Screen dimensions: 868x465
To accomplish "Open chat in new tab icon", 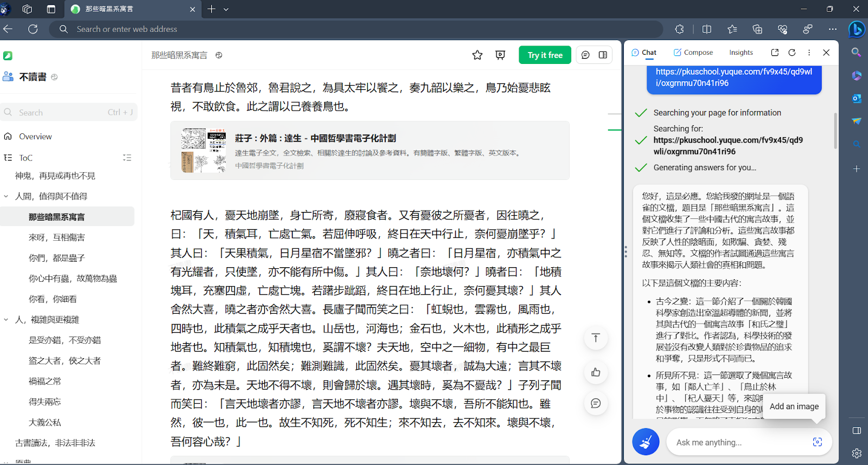I will click(x=775, y=53).
